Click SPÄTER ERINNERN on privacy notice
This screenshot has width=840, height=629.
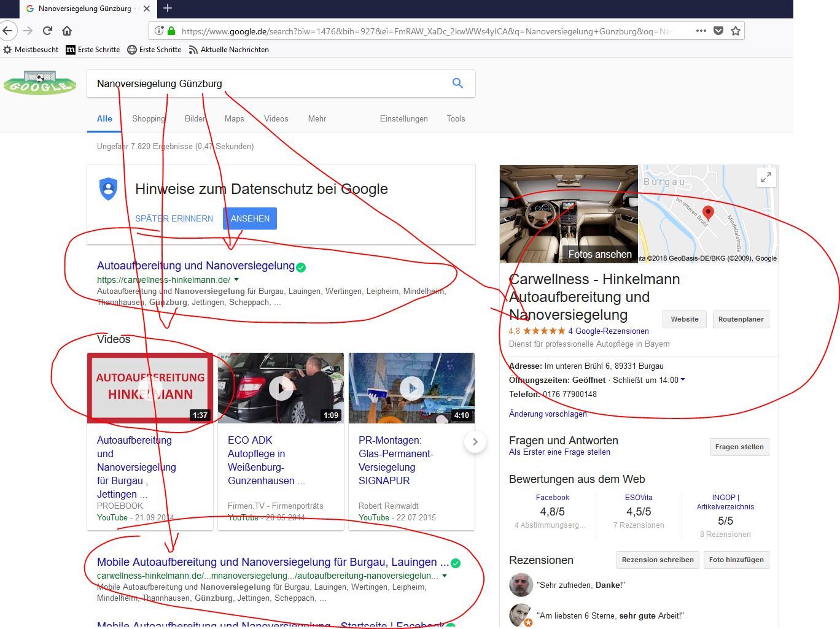174,218
